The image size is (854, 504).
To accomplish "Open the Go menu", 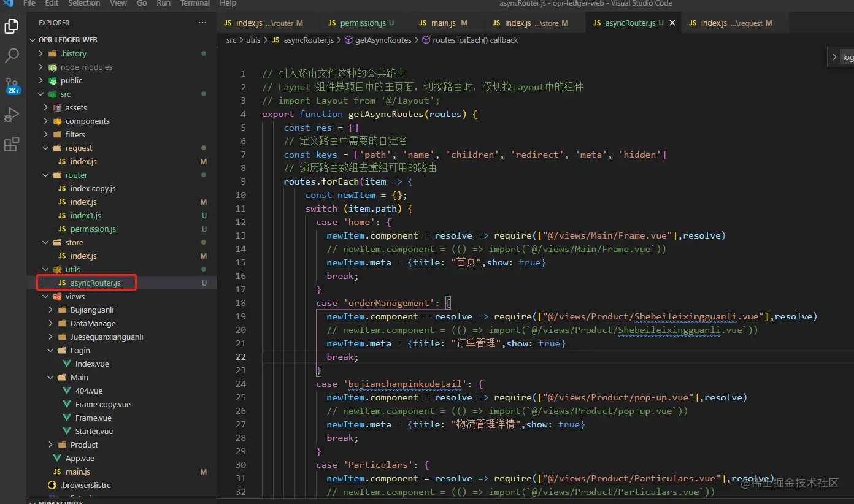I will [142, 3].
